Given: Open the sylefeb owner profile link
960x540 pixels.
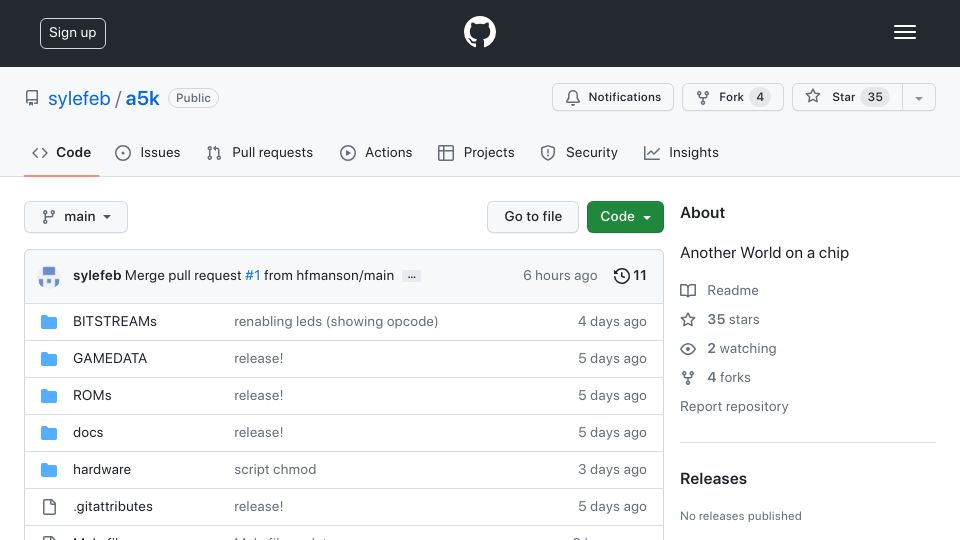Looking at the screenshot, I should (x=79, y=98).
